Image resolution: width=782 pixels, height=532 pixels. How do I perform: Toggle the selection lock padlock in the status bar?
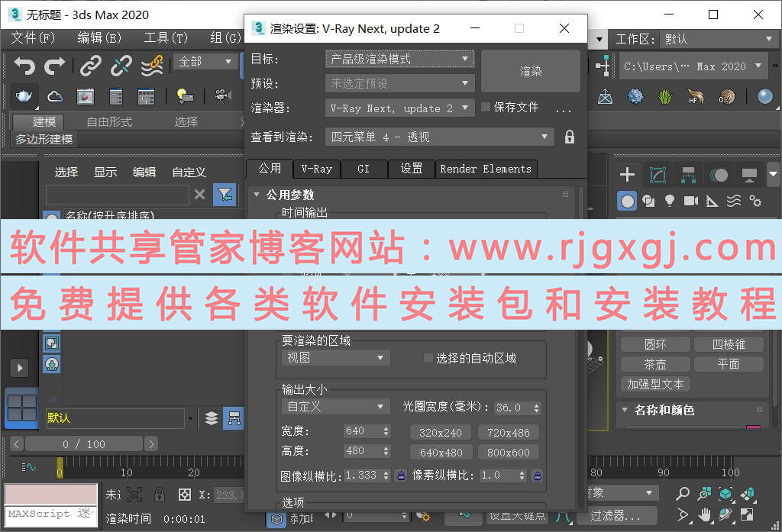(159, 495)
